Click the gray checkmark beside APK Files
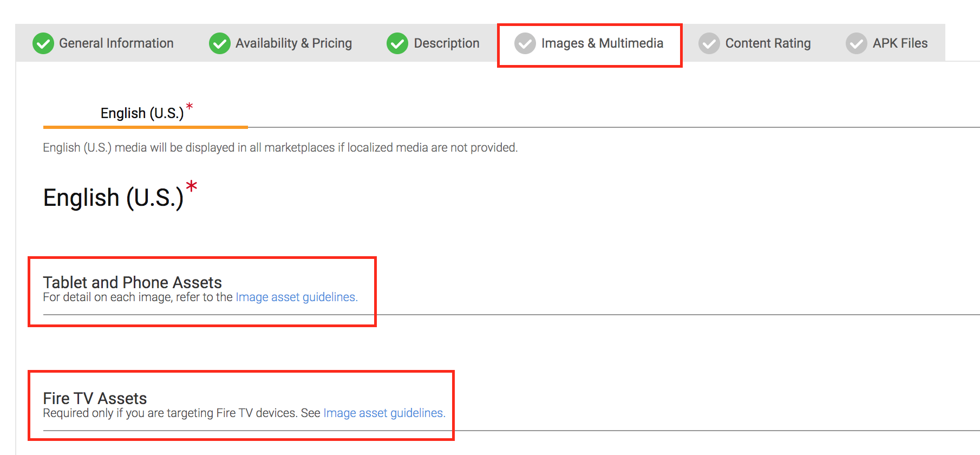Viewport: 980px width, 455px height. pos(857,43)
